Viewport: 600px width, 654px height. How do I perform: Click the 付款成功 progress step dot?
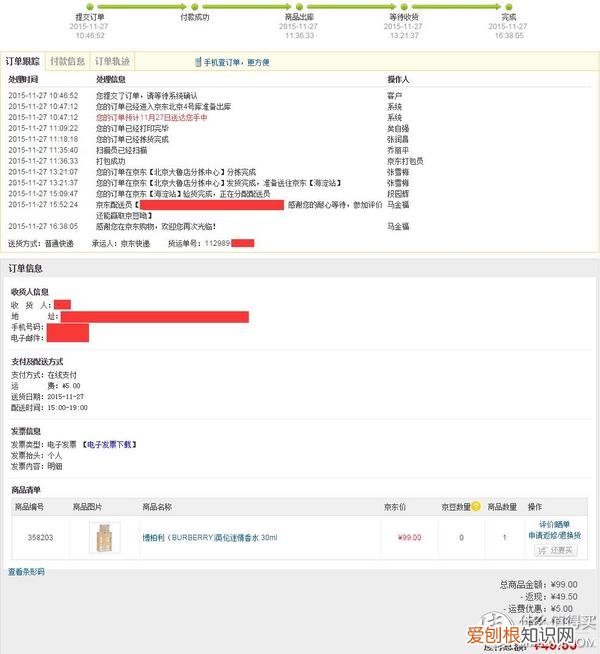[x=194, y=7]
